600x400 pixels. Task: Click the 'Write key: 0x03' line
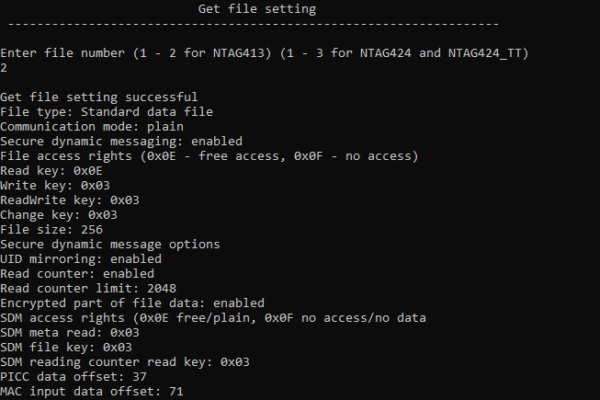[x=55, y=186]
